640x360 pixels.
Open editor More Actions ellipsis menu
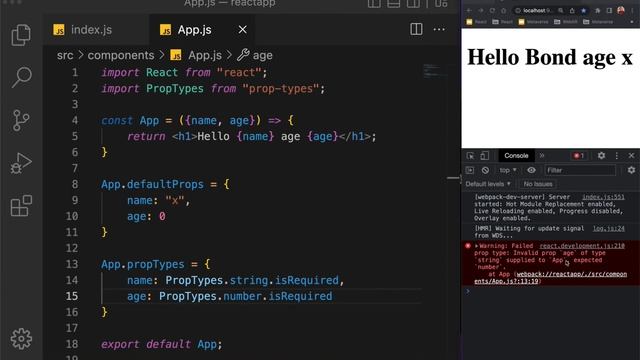[439, 29]
